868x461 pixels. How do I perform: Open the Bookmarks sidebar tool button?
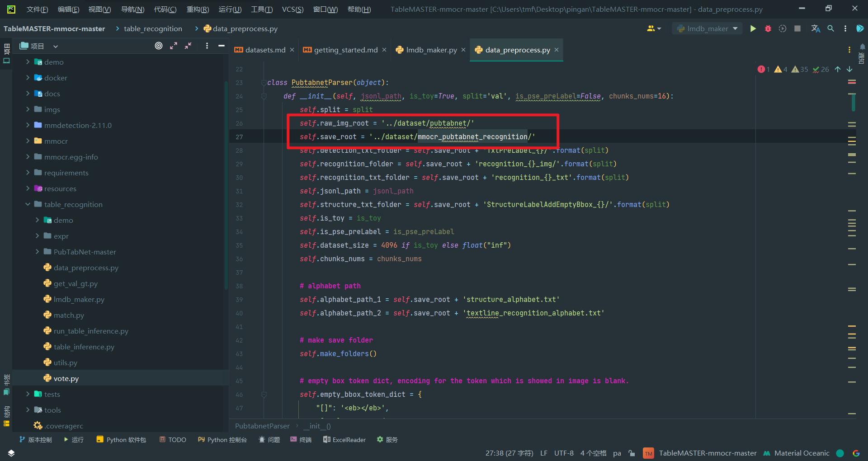coord(6,385)
